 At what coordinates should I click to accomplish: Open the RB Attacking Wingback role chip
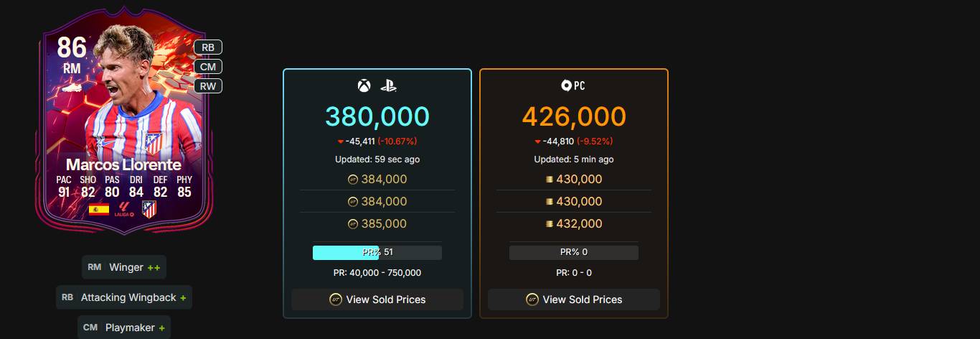[124, 297]
